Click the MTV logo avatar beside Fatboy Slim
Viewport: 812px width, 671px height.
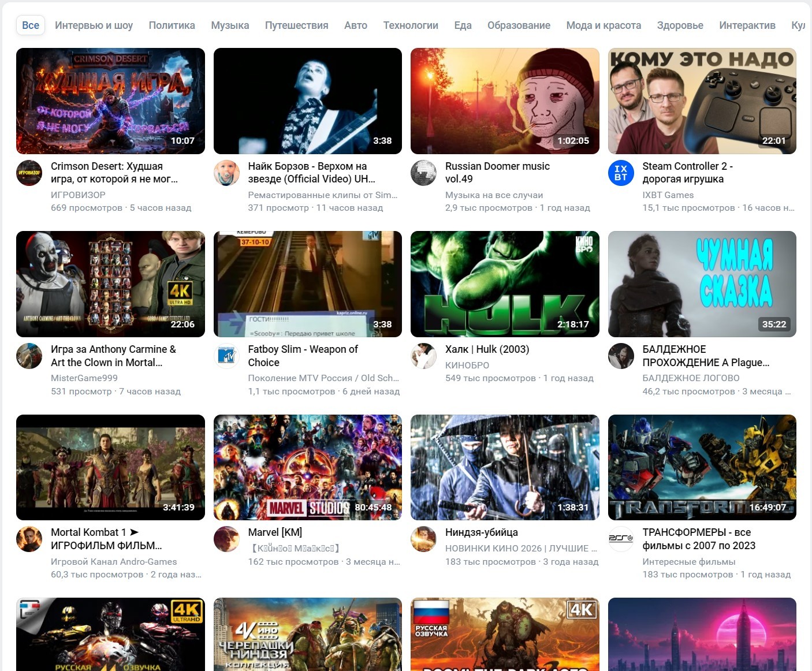pyautogui.click(x=226, y=356)
